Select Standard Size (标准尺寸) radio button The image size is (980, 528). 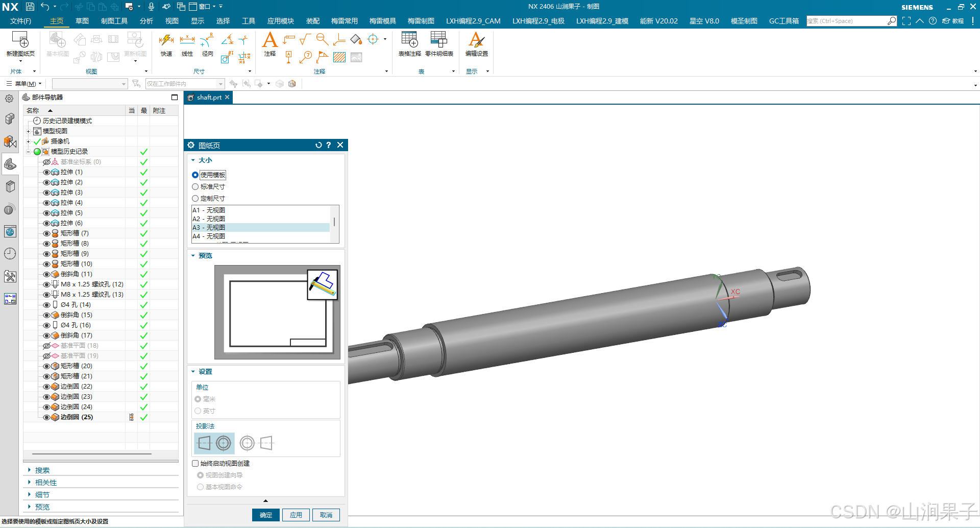click(x=195, y=187)
